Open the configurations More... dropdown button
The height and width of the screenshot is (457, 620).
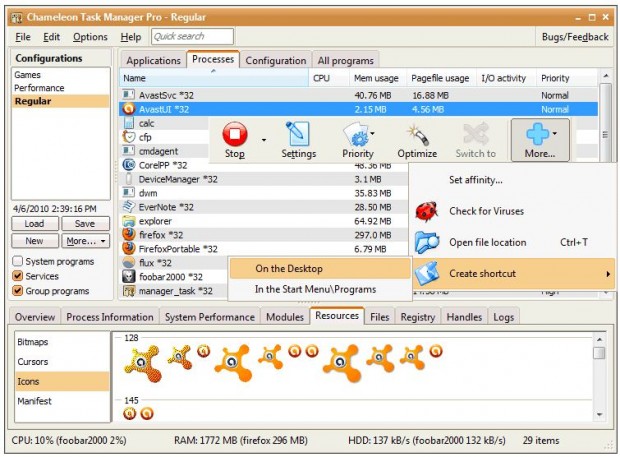85,241
